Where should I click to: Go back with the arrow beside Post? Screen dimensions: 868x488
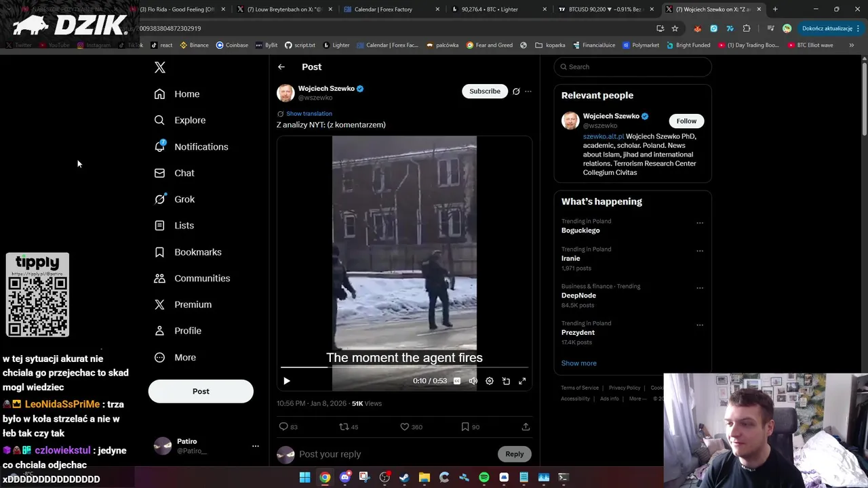[x=281, y=67]
